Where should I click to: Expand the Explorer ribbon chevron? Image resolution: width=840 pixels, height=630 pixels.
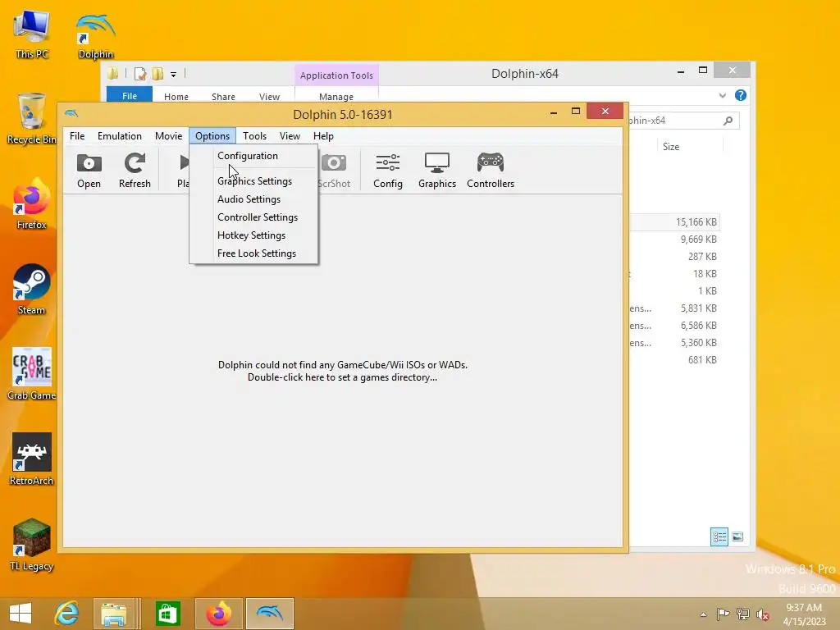[722, 95]
